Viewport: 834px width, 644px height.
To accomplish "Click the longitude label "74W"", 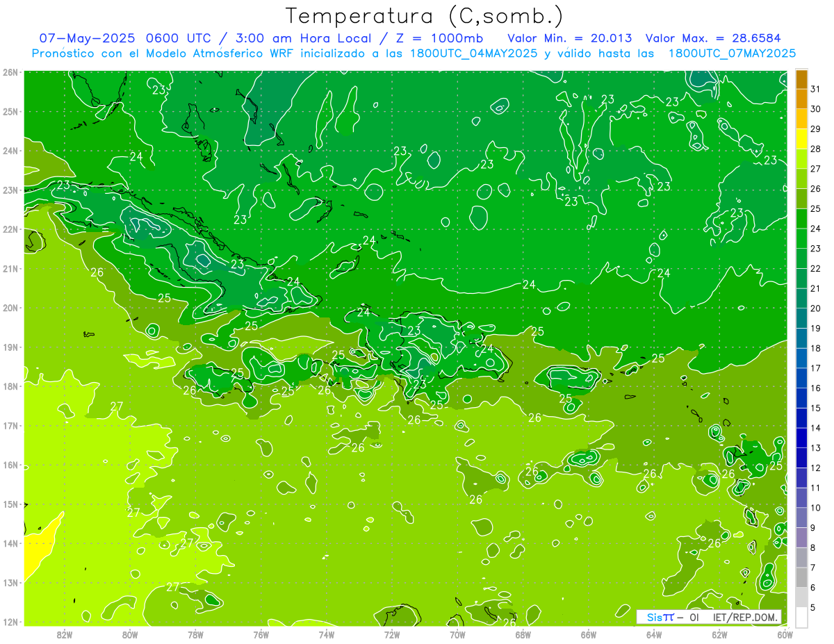I will [x=327, y=634].
